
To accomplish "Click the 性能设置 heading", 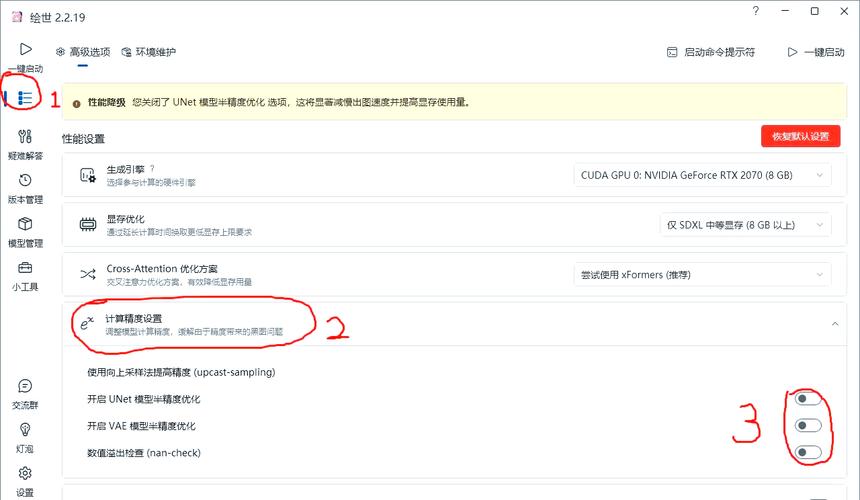I will click(x=83, y=139).
